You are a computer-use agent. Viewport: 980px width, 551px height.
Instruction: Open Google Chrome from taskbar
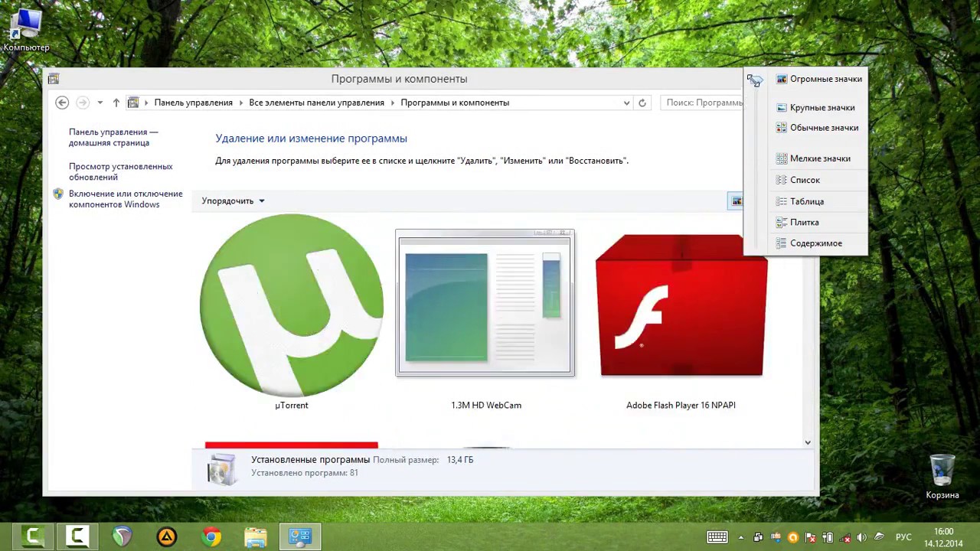click(211, 536)
